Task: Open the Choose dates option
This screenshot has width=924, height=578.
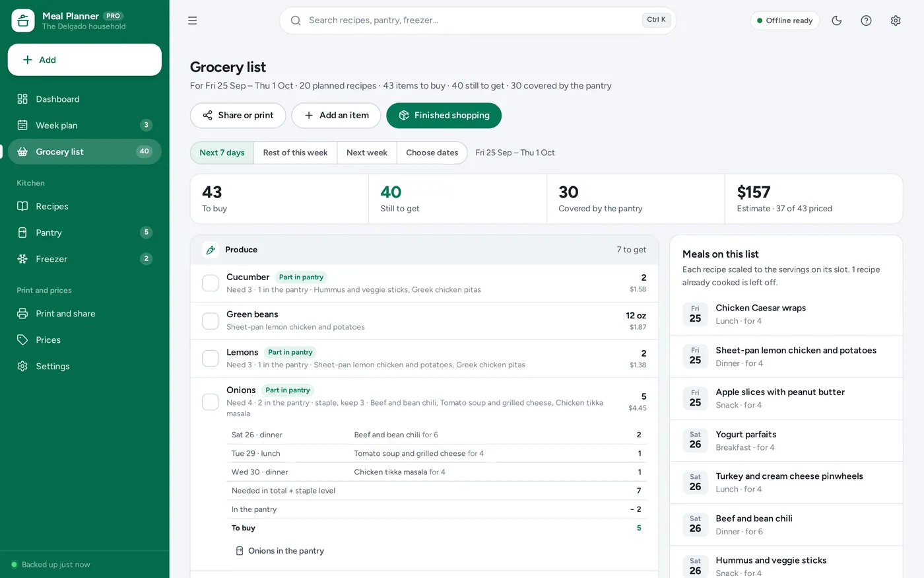Action: point(432,153)
